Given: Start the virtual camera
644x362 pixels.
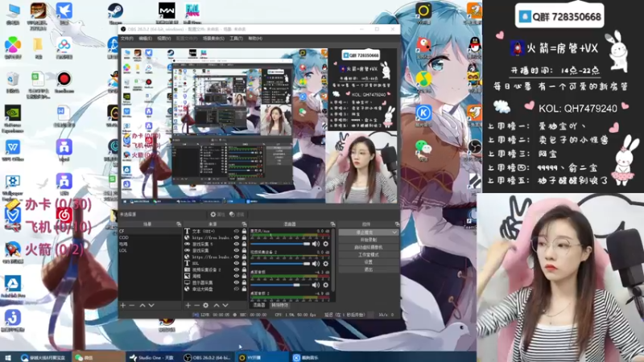Looking at the screenshot, I should (x=369, y=247).
